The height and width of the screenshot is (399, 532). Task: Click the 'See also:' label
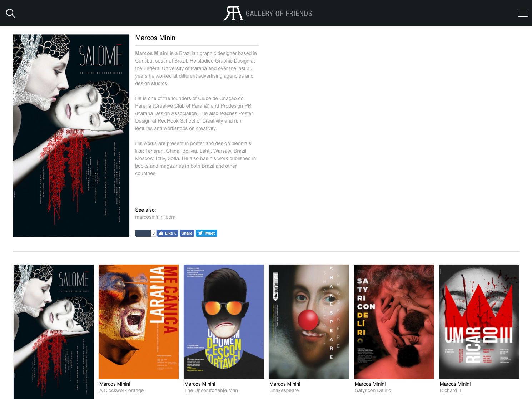(145, 210)
